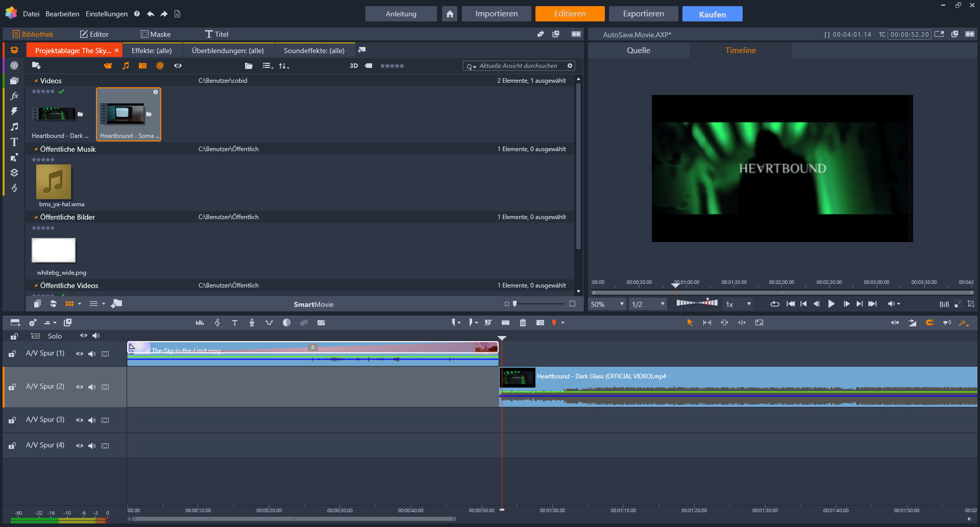The width and height of the screenshot is (980, 527).
Task: Activate the magnet snapping tool above the timeline
Action: coord(929,322)
